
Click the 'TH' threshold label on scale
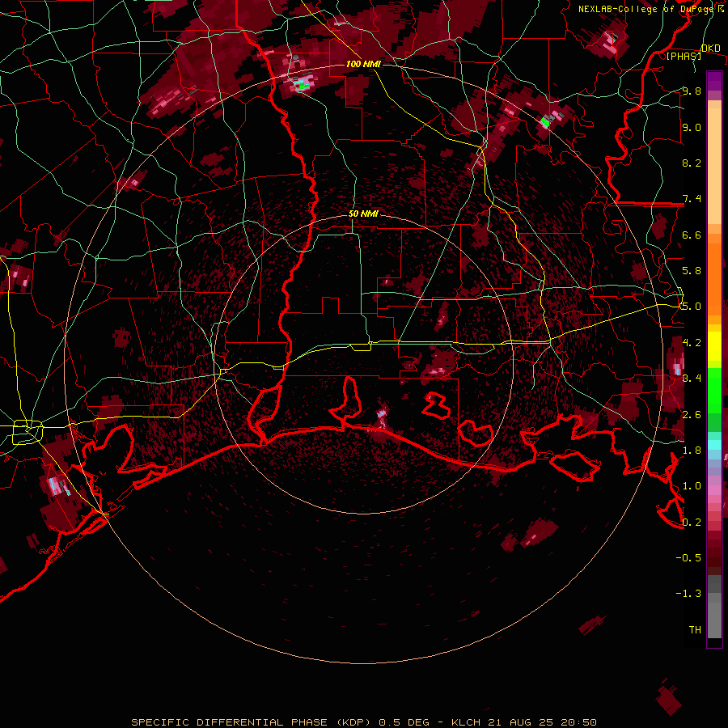pos(695,630)
